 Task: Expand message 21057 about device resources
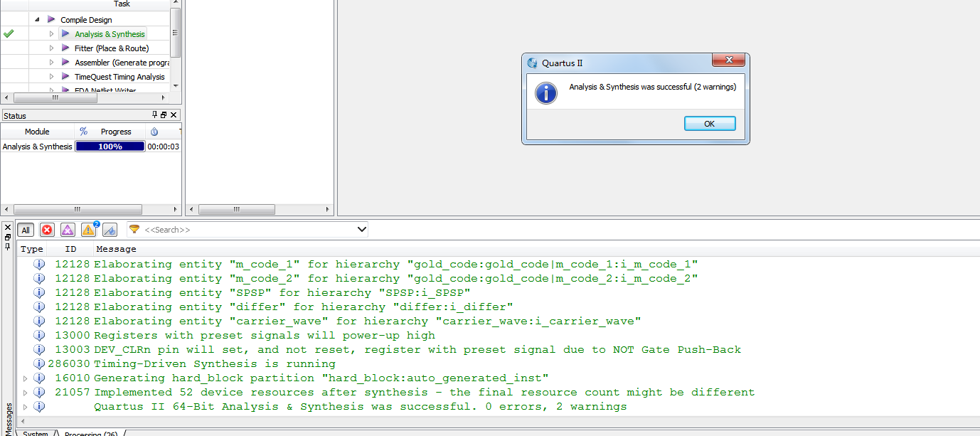(x=26, y=393)
